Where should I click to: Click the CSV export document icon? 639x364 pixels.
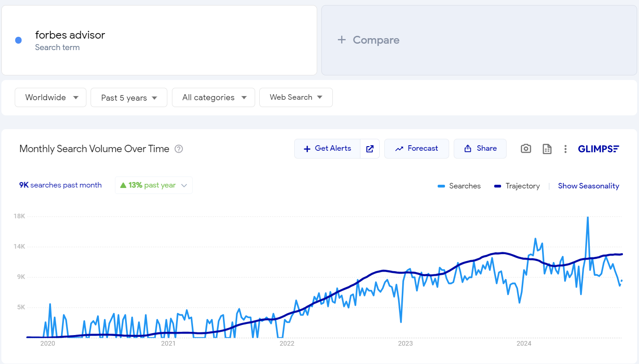pos(547,149)
